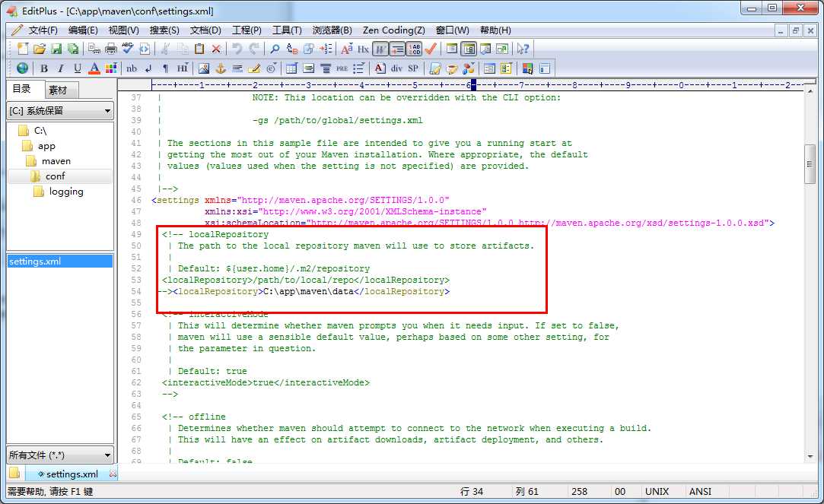Open font color A dropdown

[94, 68]
